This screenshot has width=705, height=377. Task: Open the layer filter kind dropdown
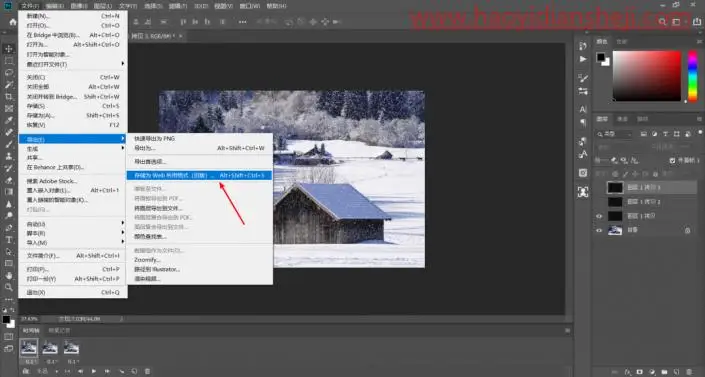coord(615,134)
